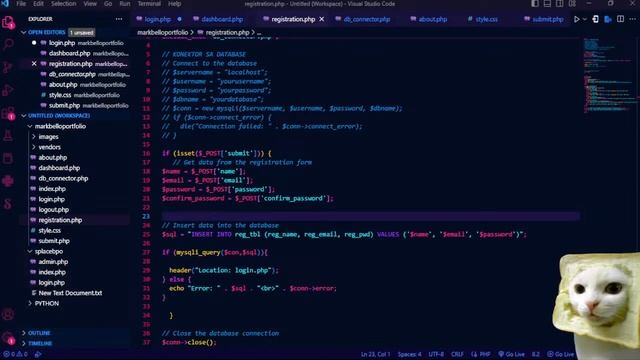Select dashboard.php in Open Editors list
The width and height of the screenshot is (640, 360).
pos(69,53)
